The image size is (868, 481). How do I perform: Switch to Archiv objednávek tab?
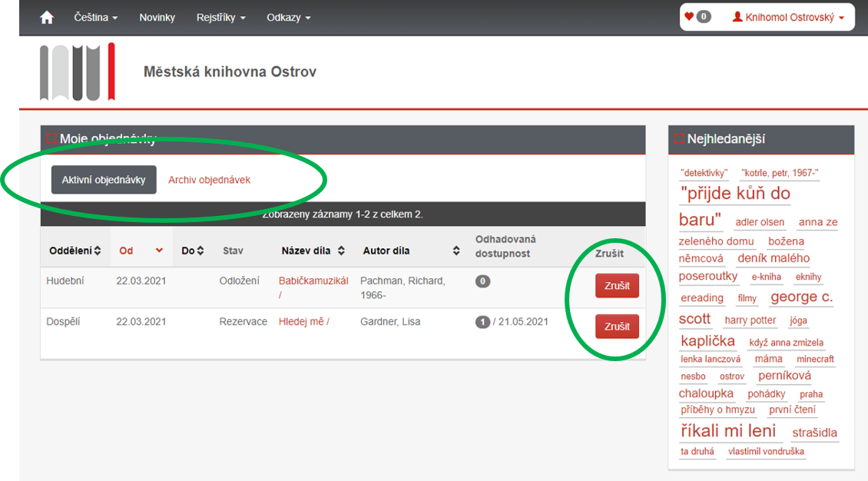pos(209,180)
